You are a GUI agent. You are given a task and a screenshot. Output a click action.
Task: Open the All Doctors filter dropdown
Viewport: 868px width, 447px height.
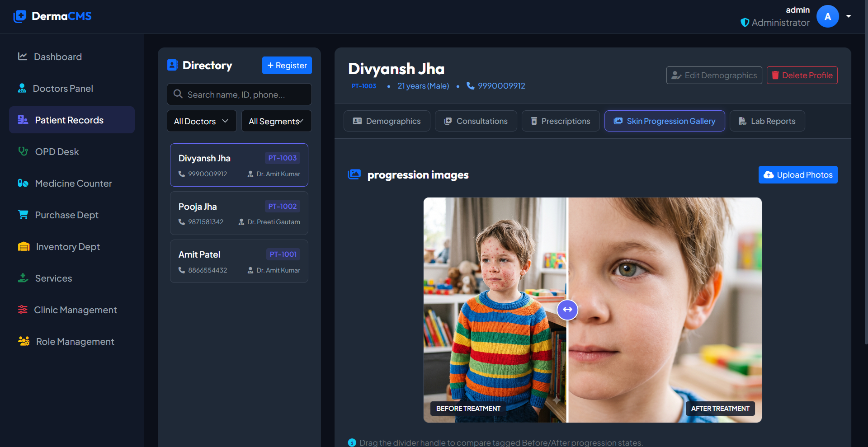tap(202, 121)
